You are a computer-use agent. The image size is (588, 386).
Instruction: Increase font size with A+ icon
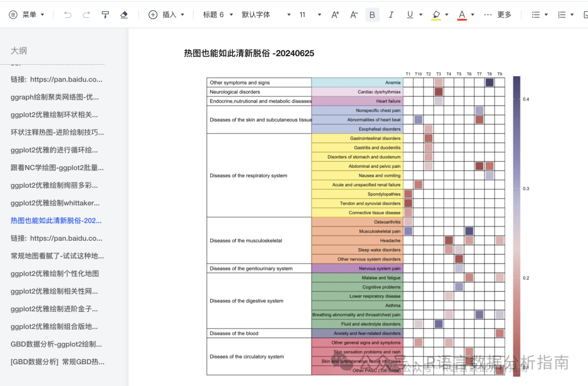tap(335, 15)
